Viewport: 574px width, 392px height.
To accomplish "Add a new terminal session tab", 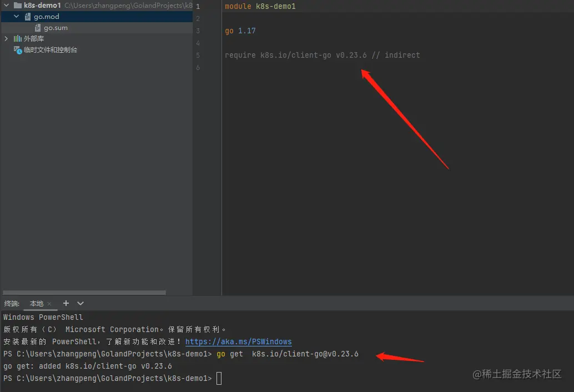I will coord(66,303).
